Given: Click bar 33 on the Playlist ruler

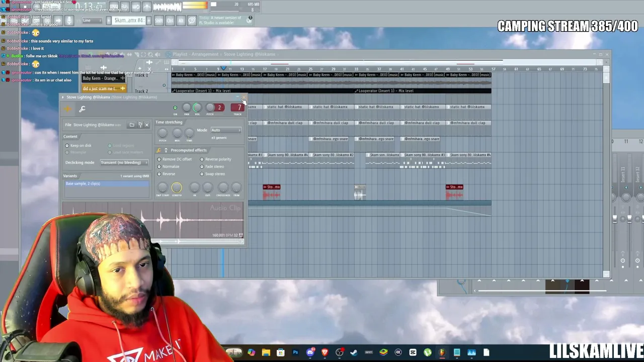Looking at the screenshot, I should (356, 69).
